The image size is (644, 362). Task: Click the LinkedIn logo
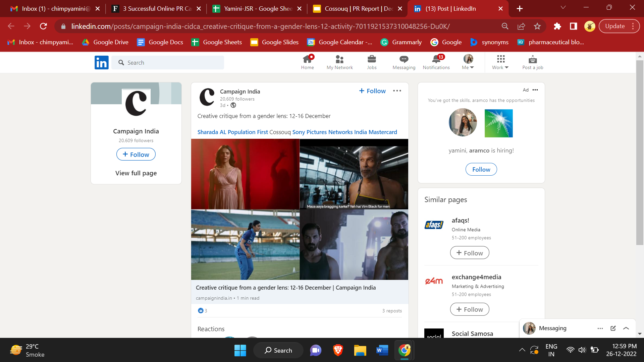101,62
